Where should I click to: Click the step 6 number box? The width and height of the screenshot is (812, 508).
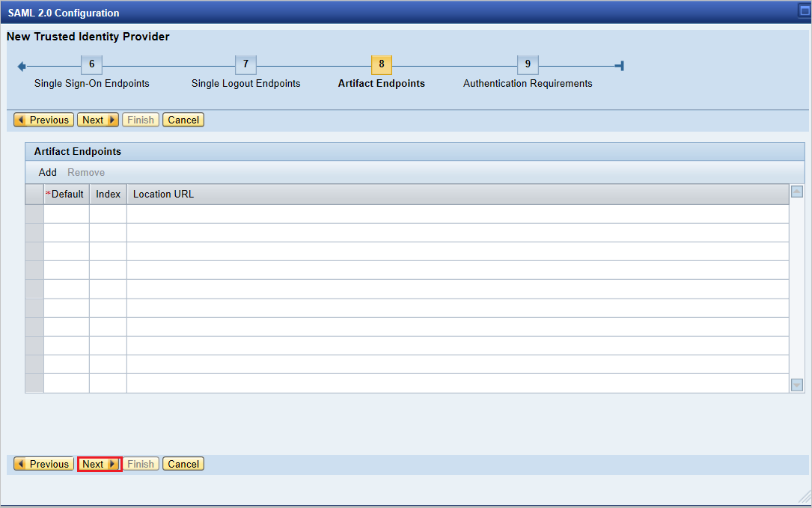tap(91, 64)
